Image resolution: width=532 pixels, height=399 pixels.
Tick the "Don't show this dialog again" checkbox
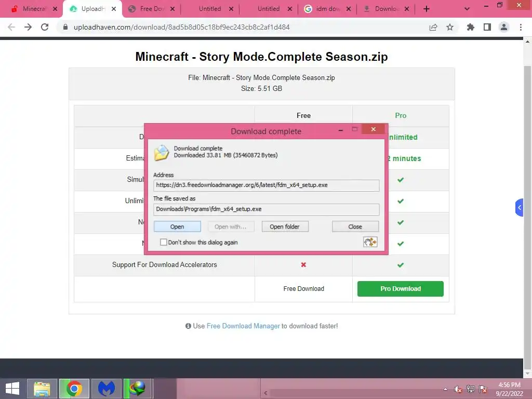click(164, 242)
